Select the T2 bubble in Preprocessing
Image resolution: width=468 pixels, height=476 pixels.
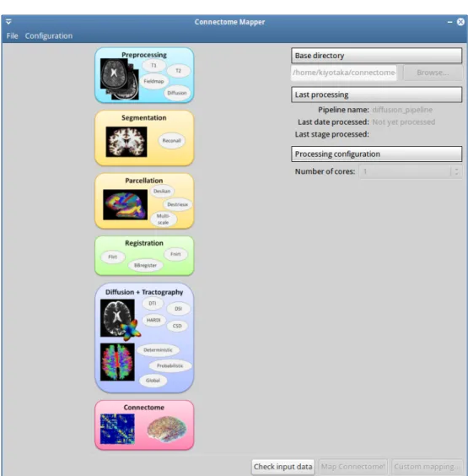[178, 71]
